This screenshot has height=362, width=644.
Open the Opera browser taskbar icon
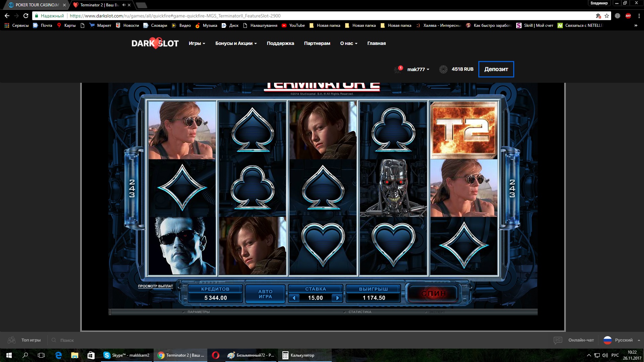[x=215, y=355]
